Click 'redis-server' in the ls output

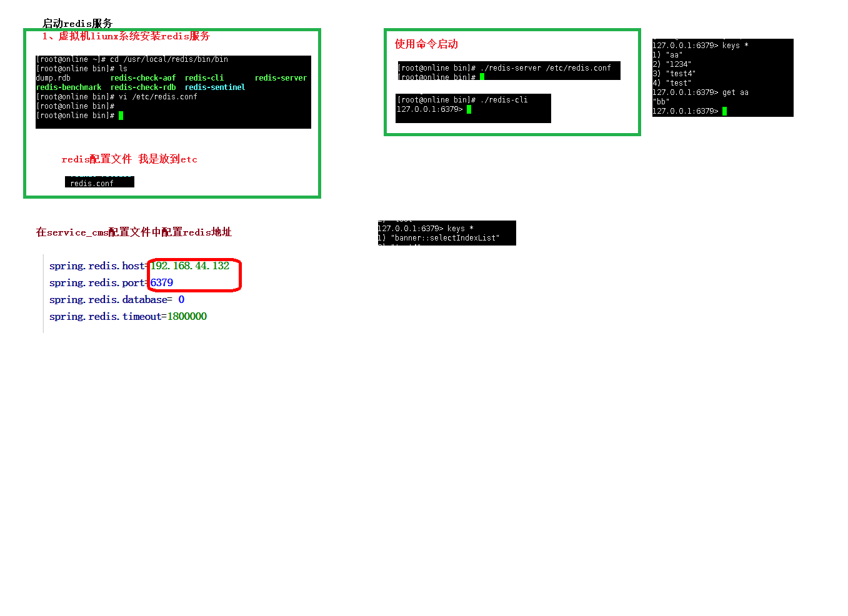[x=281, y=78]
